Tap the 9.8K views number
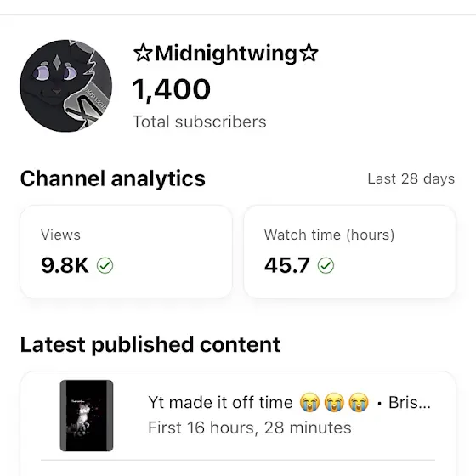 click(x=65, y=265)
